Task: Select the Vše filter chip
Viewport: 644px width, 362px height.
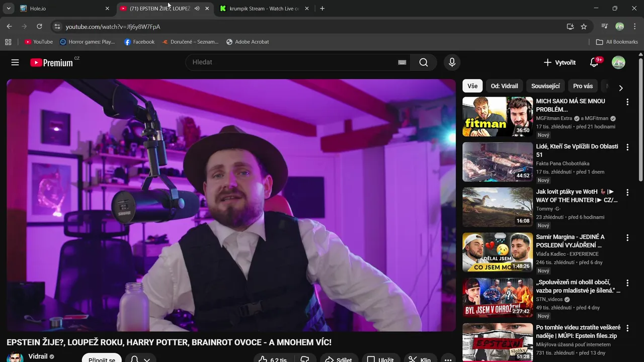Action: tap(472, 86)
